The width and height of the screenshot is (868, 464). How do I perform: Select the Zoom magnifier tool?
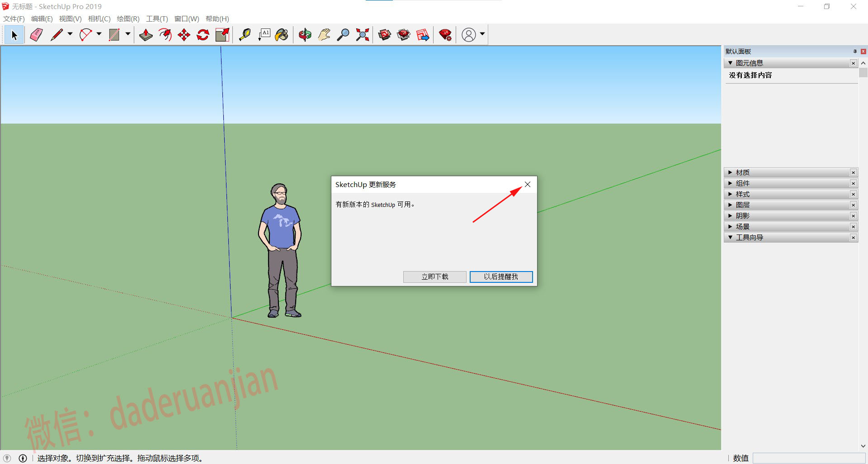343,35
